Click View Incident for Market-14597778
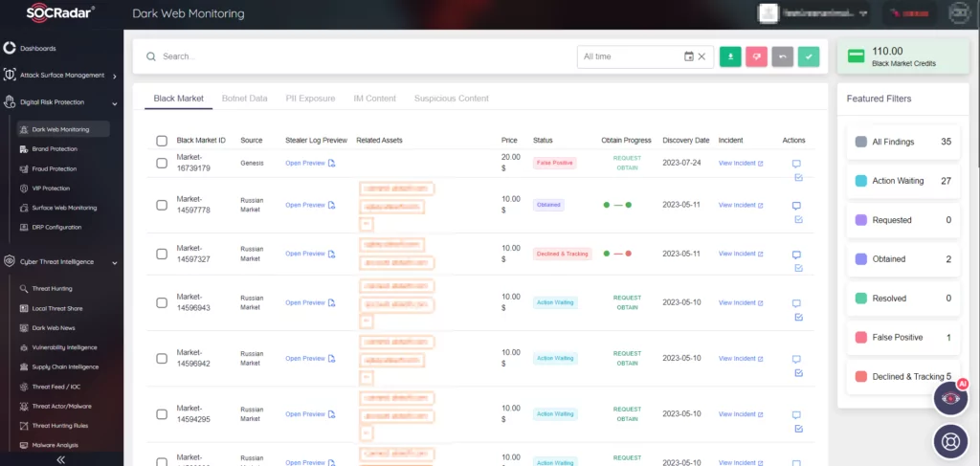The height and width of the screenshot is (466, 980). click(741, 205)
